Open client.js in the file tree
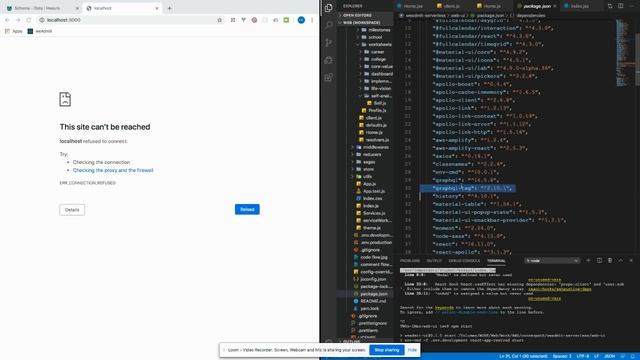The height and width of the screenshot is (360, 640). pos(370,118)
